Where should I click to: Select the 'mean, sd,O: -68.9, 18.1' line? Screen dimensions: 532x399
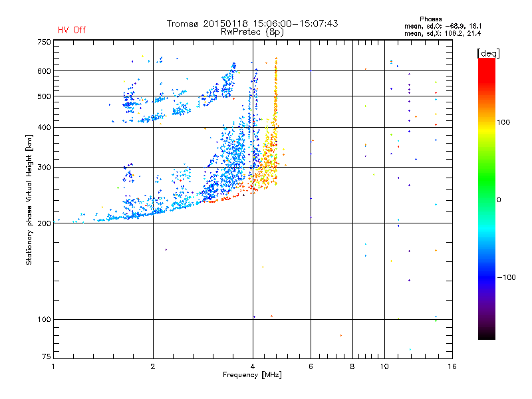tap(443, 26)
